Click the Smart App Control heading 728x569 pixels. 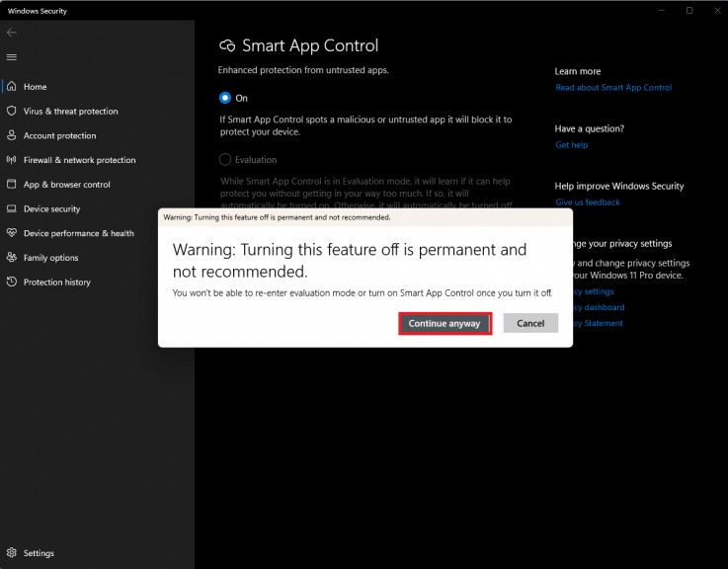tap(310, 45)
